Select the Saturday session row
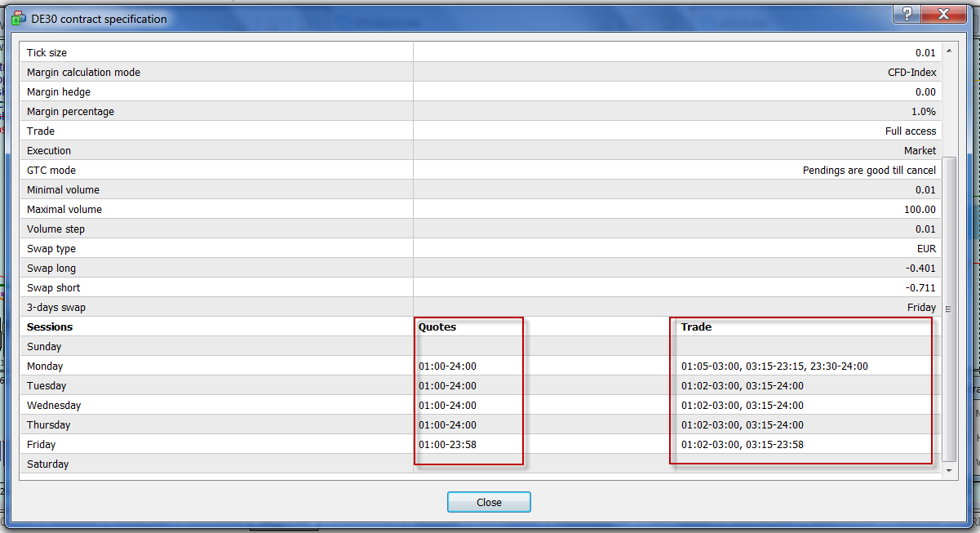 pos(481,464)
